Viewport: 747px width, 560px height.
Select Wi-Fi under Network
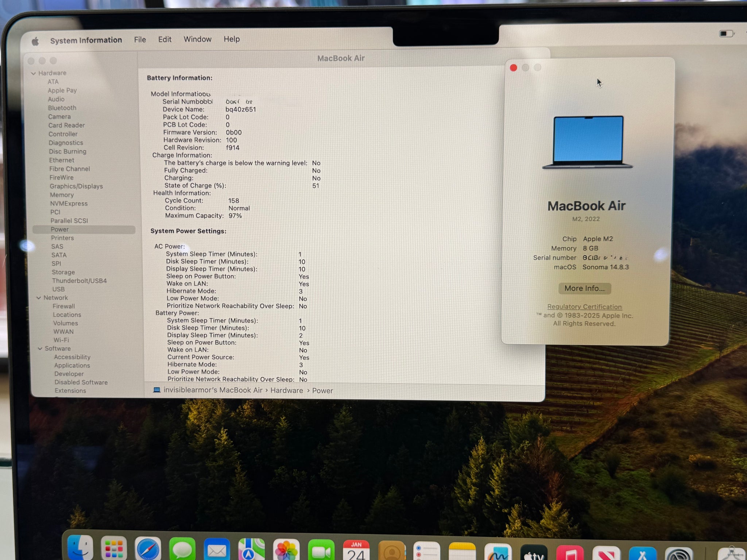point(61,340)
